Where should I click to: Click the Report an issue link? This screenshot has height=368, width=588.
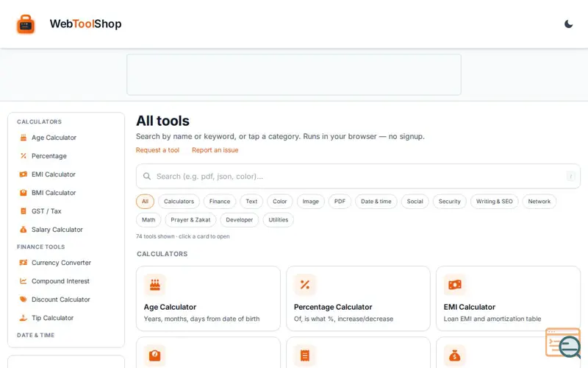tap(215, 150)
